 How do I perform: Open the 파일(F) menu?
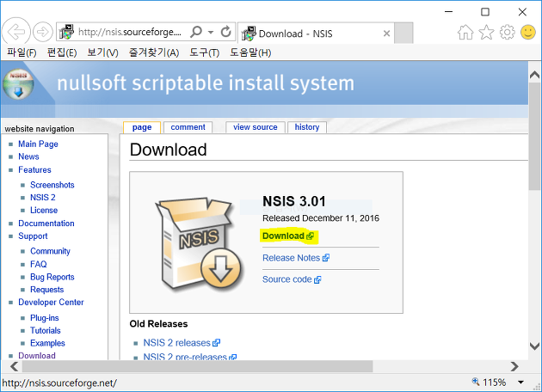(22, 52)
